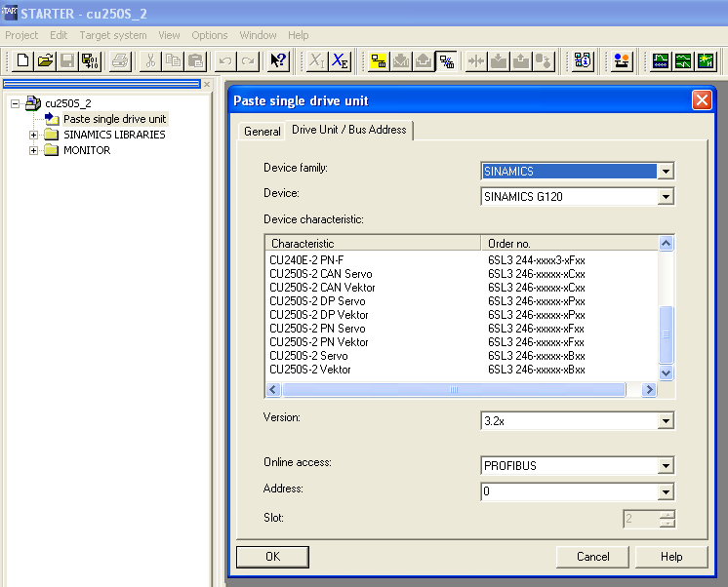Click the vertical scrollbar thumb in characteristic list
Viewport: 728px width, 587px height.
pyautogui.click(x=666, y=334)
